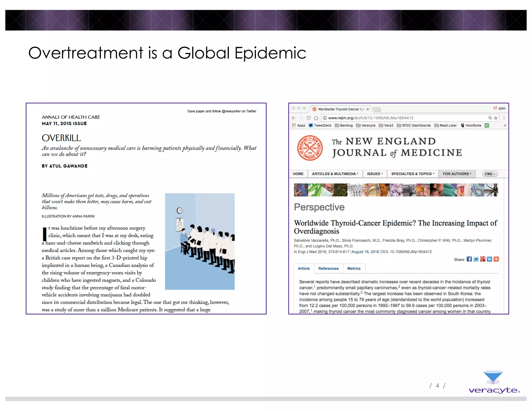Click the zoom magnifier in address bar
532x411 pixels.
point(490,118)
